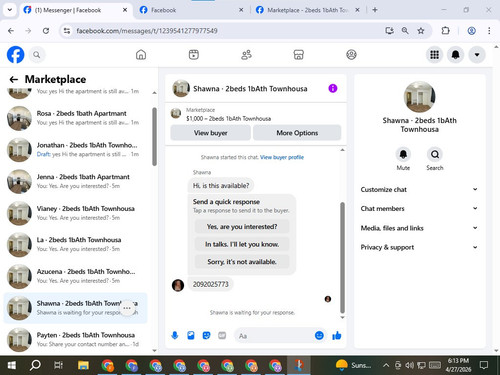Click the Windows Start button
The image size is (500, 375).
pos(11,365)
